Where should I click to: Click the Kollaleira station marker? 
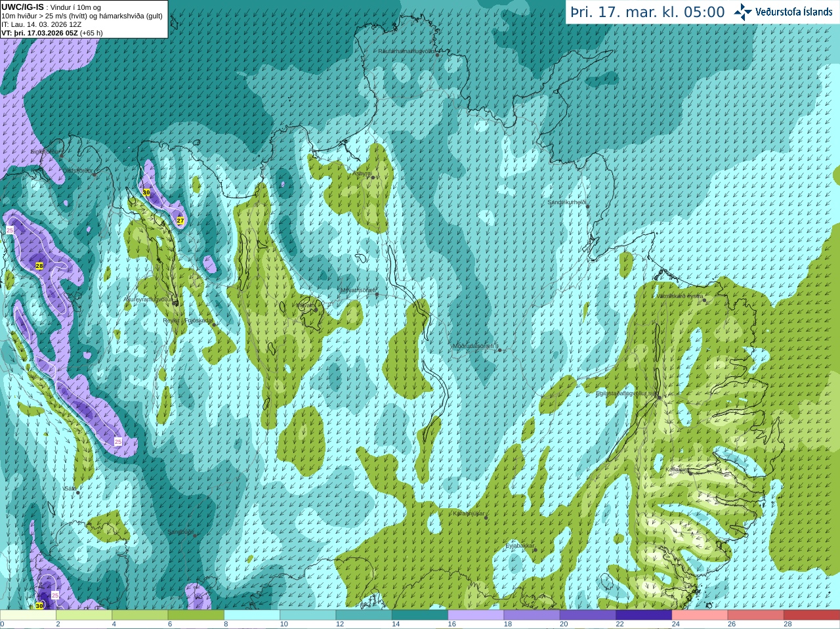[x=690, y=473]
